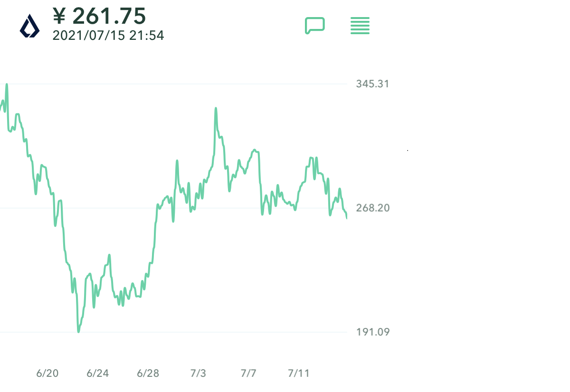Open the speech bubble comments icon
This screenshot has width=570, height=392.
click(314, 26)
